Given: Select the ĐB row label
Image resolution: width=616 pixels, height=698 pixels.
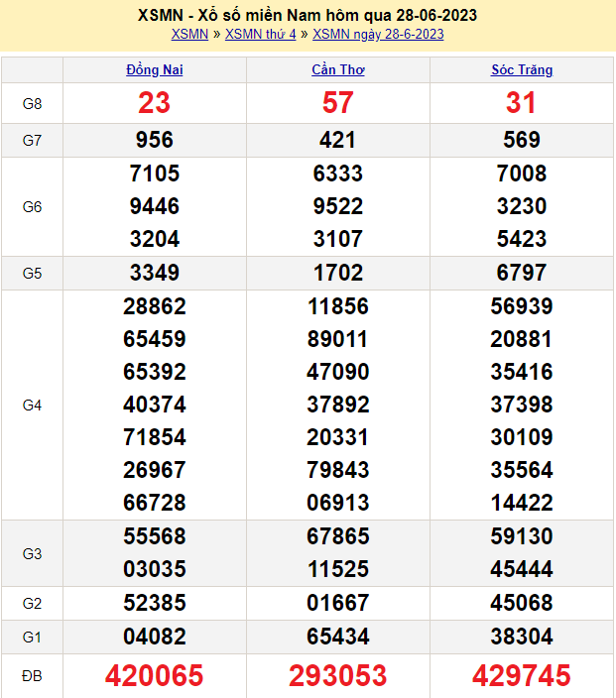Looking at the screenshot, I should [x=32, y=676].
